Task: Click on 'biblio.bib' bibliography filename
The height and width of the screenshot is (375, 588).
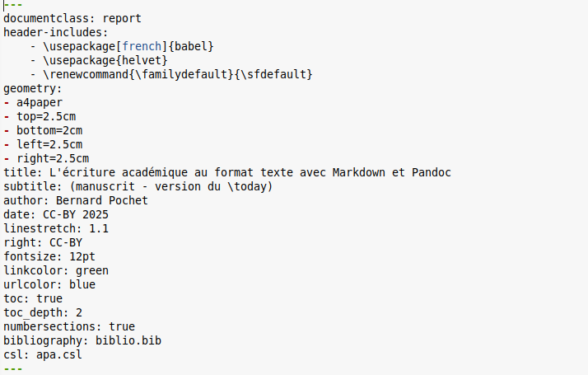Action: point(128,341)
